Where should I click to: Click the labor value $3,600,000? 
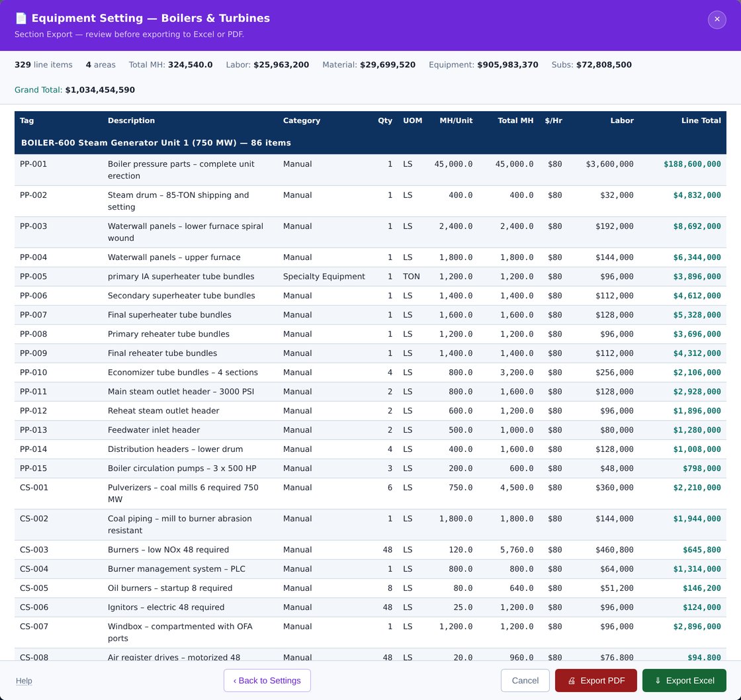[x=609, y=164]
